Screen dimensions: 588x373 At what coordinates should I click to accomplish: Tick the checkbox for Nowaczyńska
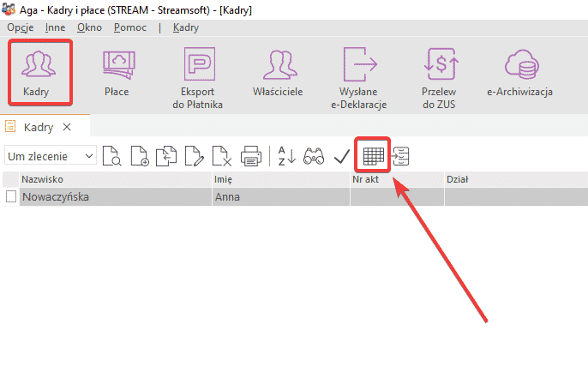coord(11,196)
